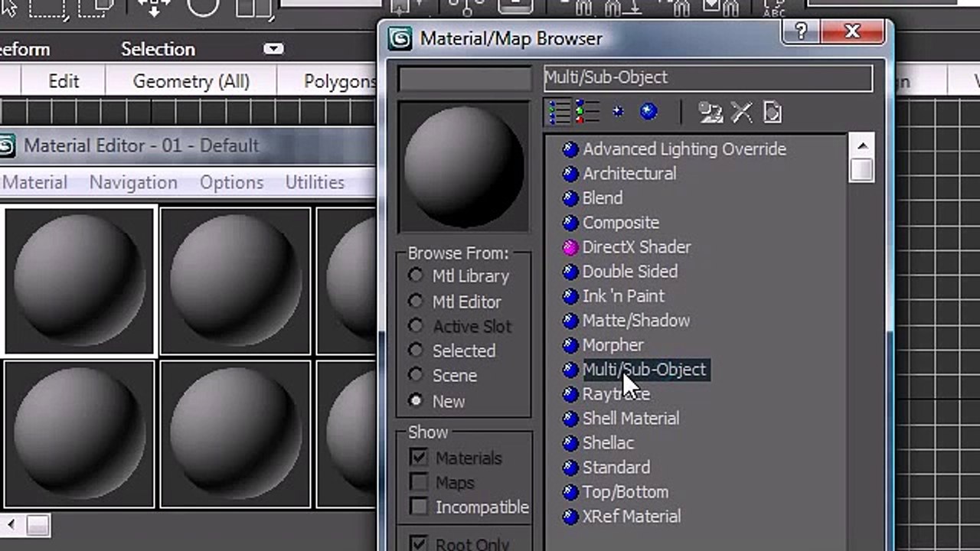This screenshot has height=551, width=980.
Task: Switch browser to View List mode
Action: (x=559, y=112)
